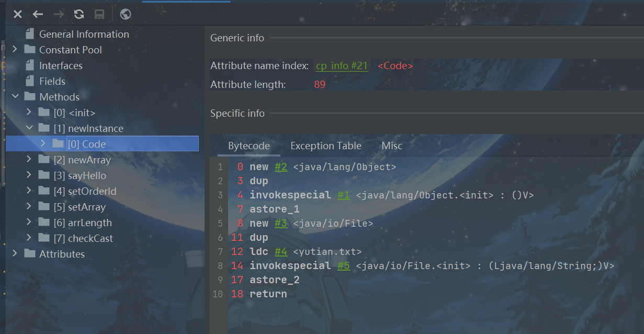Click the #4 link beside yutian.txt

click(280, 252)
